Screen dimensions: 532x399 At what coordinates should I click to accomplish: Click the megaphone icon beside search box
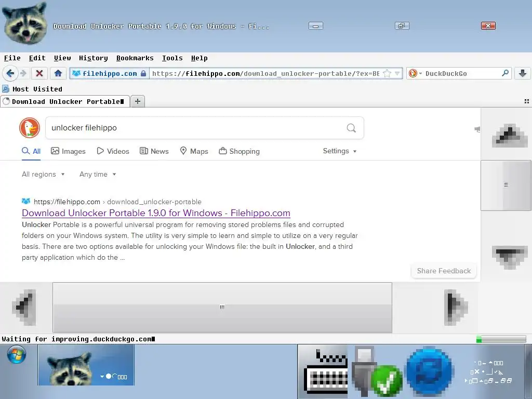pyautogui.click(x=477, y=129)
